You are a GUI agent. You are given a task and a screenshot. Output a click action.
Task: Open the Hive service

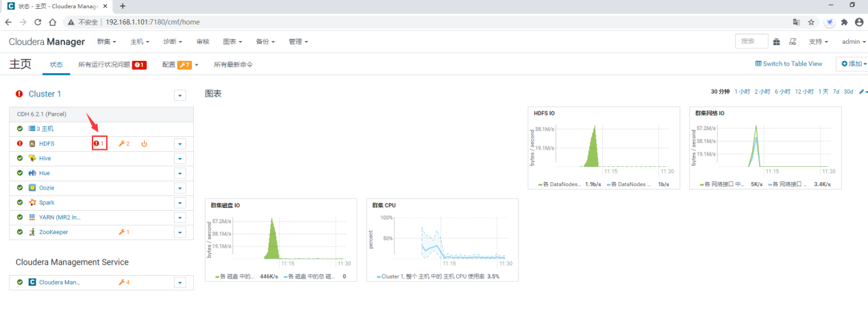[x=45, y=158]
